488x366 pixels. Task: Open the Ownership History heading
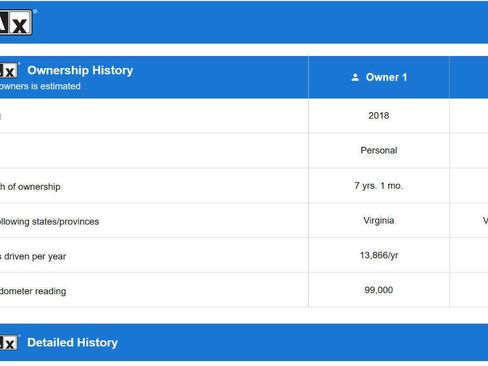[80, 70]
